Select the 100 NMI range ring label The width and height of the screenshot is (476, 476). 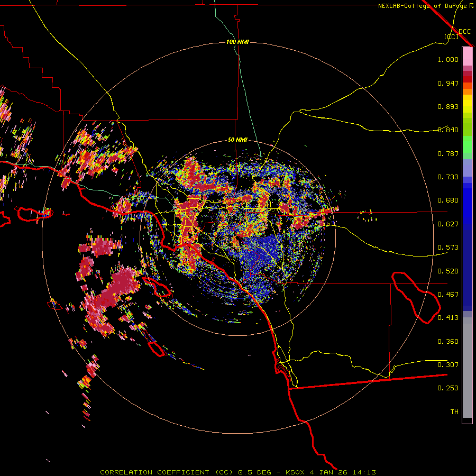click(x=237, y=42)
